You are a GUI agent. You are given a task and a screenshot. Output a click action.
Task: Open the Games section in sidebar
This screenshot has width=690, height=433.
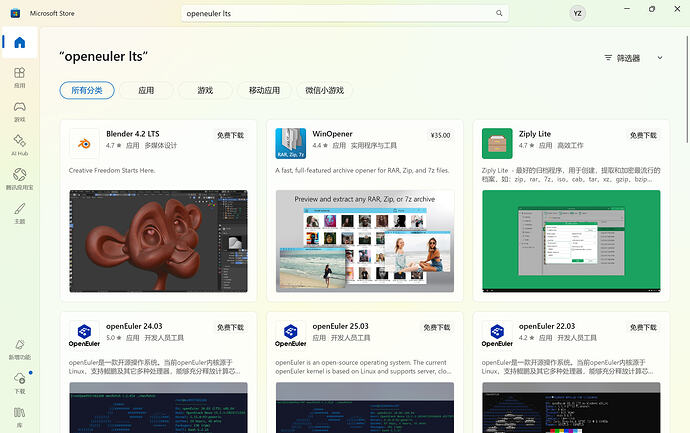click(19, 111)
